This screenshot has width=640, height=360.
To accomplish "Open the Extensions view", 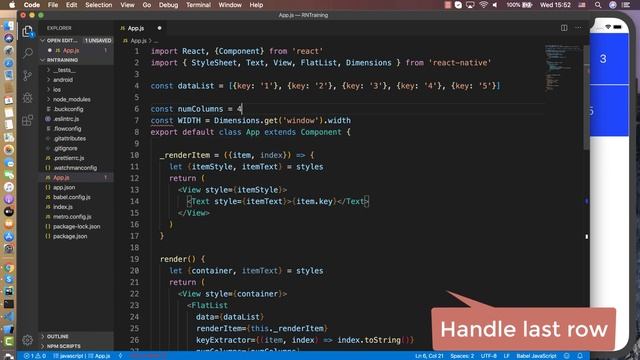I will click(x=27, y=120).
